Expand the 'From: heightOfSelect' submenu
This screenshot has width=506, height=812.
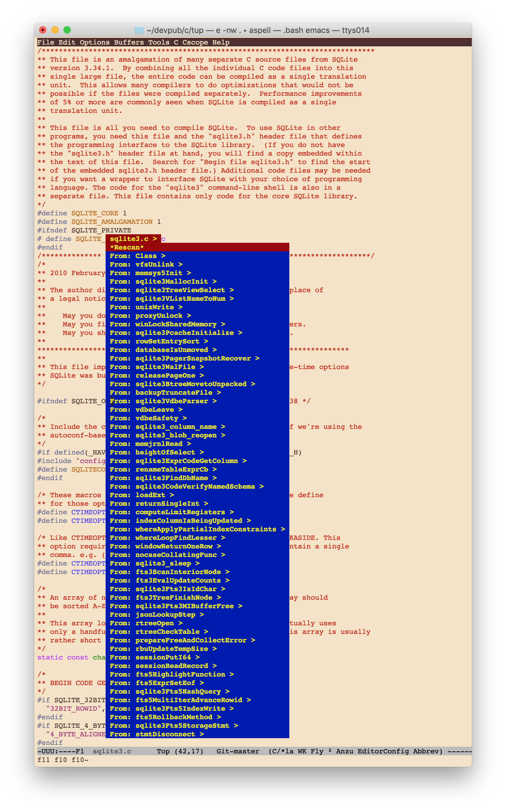click(x=197, y=452)
